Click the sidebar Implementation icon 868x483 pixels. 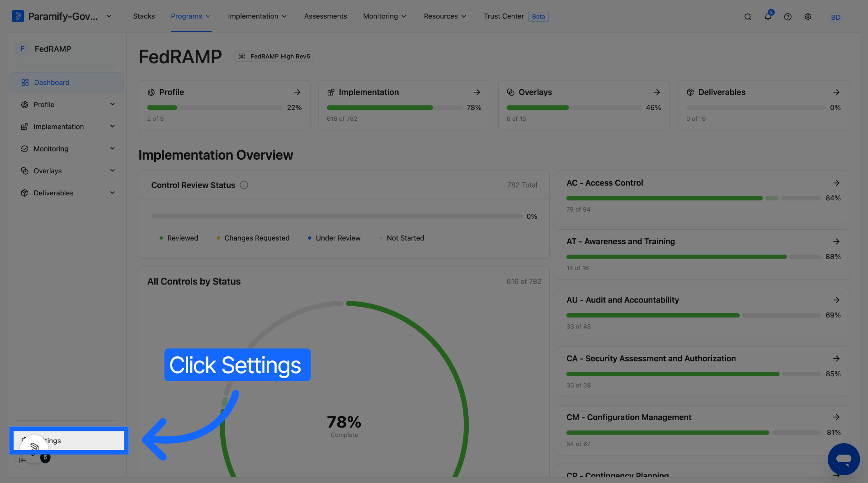pos(24,127)
